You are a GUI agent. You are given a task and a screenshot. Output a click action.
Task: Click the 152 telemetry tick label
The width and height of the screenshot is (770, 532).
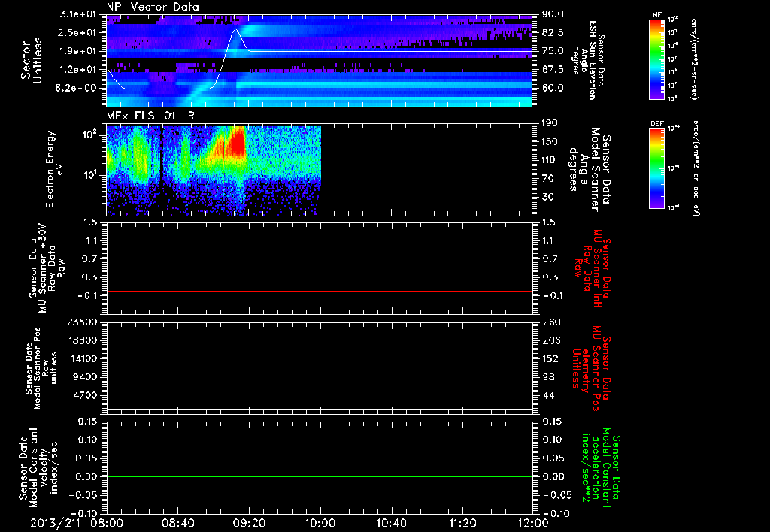click(550, 358)
